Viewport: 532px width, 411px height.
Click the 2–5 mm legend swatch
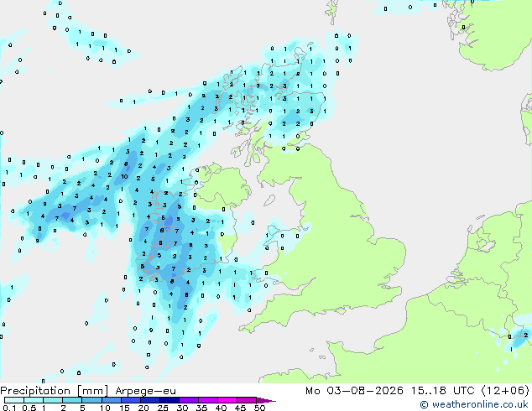click(72, 400)
